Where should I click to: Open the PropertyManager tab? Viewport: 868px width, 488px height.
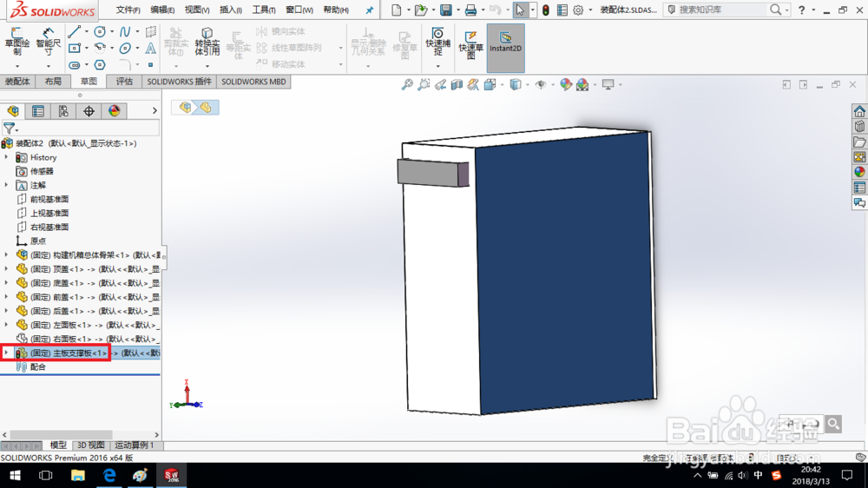[38, 111]
